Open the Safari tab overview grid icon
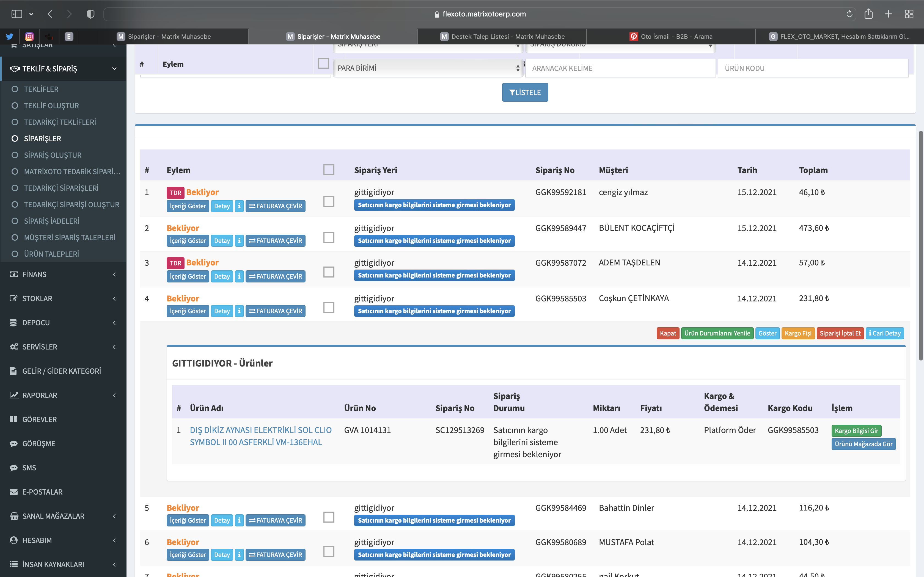Screen dimensions: 924x577 click(x=909, y=14)
